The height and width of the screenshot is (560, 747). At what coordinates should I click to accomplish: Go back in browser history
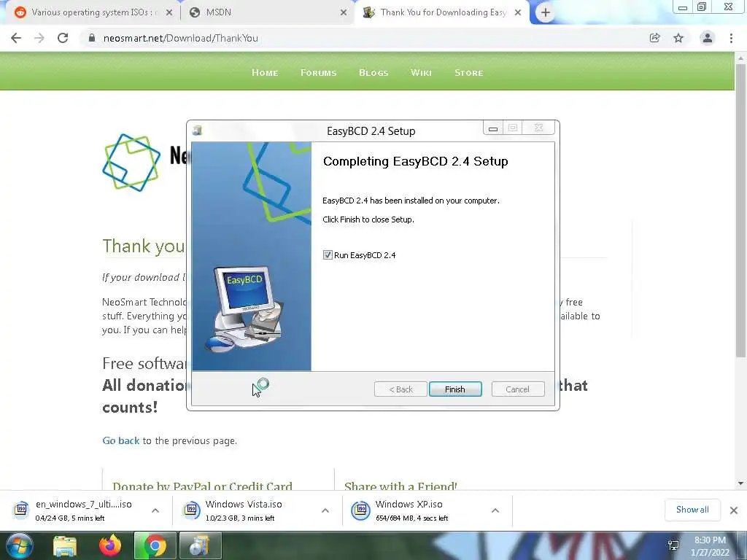pyautogui.click(x=16, y=38)
